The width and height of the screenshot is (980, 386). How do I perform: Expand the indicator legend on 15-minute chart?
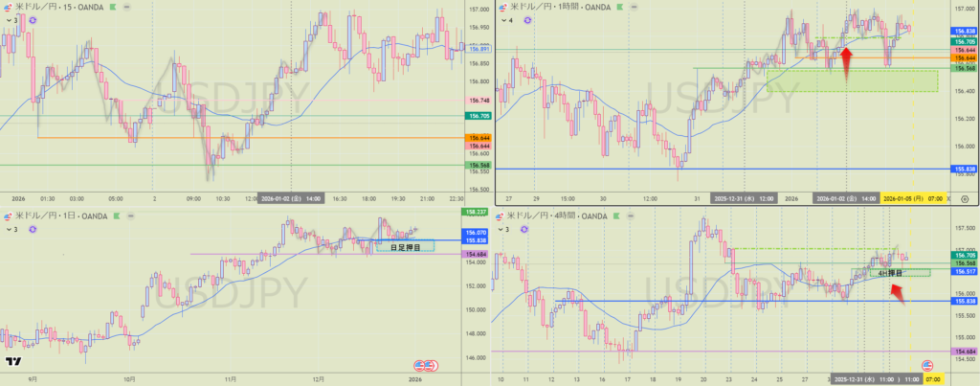click(x=11, y=20)
